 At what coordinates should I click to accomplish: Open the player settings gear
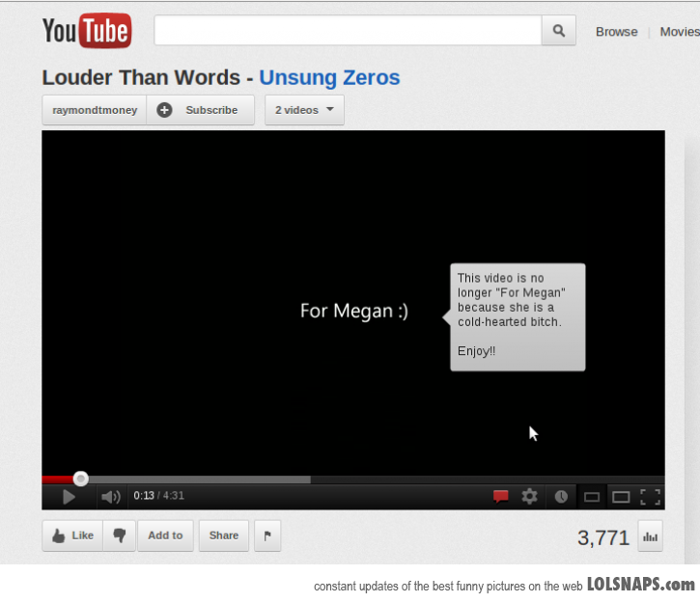(x=529, y=496)
